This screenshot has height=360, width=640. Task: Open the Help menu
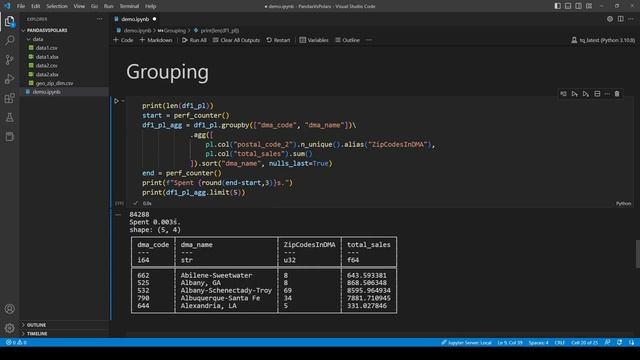[x=150, y=6]
